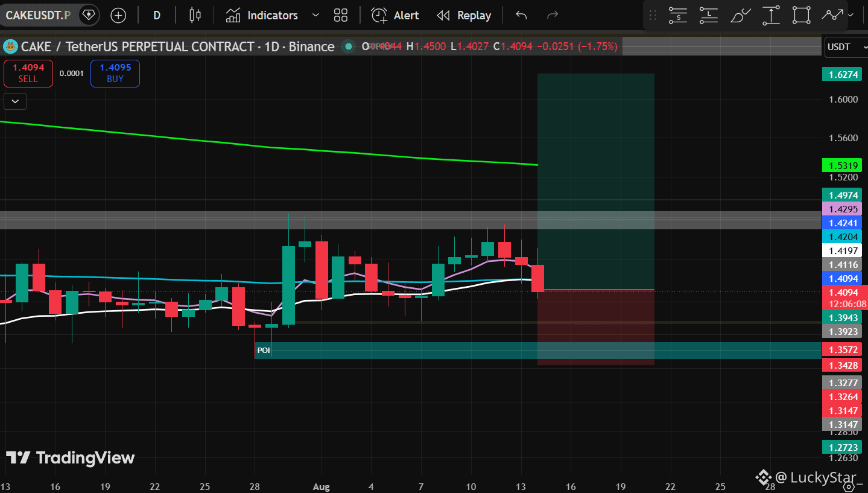Image resolution: width=868 pixels, height=493 pixels.
Task: Select the green long-position target zone
Action: tap(595, 181)
